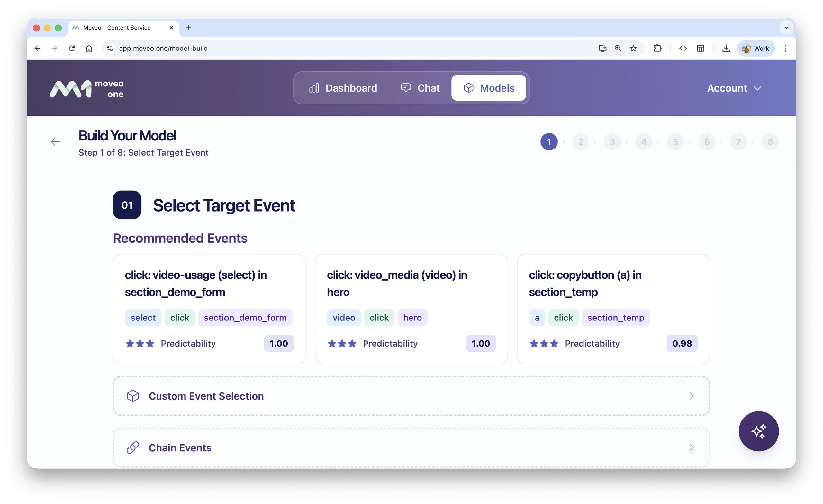The image size is (823, 504).
Task: Click the Chain Events link icon
Action: coord(132,447)
